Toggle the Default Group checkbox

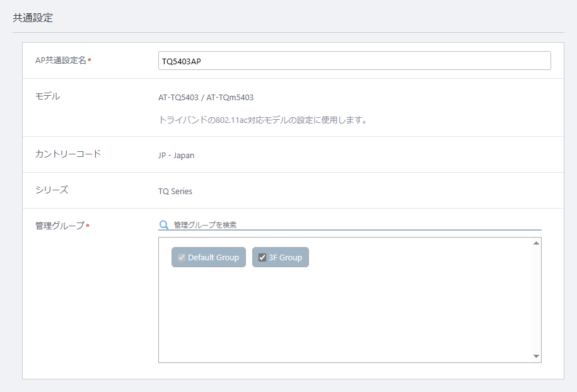(182, 257)
